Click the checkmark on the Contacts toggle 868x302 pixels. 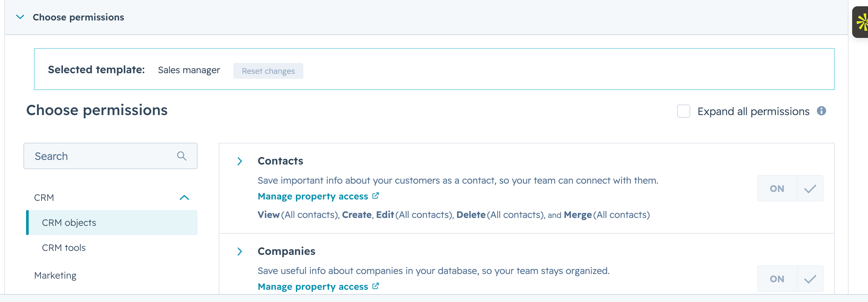tap(810, 189)
